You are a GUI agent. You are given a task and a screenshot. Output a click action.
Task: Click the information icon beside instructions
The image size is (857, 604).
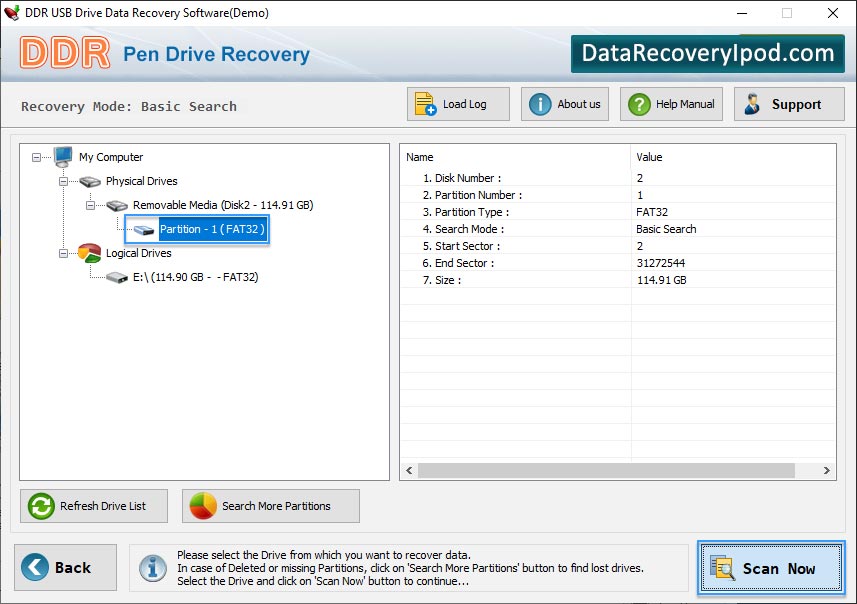pyautogui.click(x=152, y=568)
